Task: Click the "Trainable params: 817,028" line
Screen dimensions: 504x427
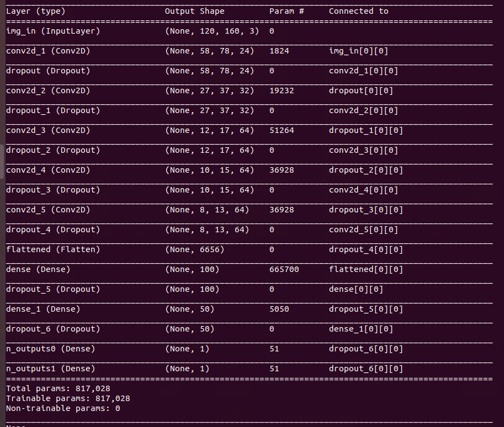Action: pyautogui.click(x=68, y=399)
